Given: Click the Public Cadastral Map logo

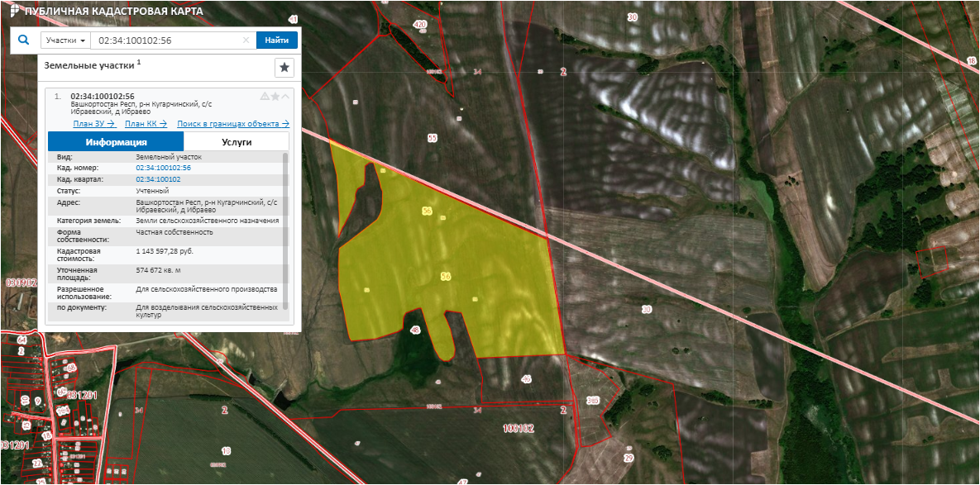Looking at the screenshot, I should (x=12, y=12).
